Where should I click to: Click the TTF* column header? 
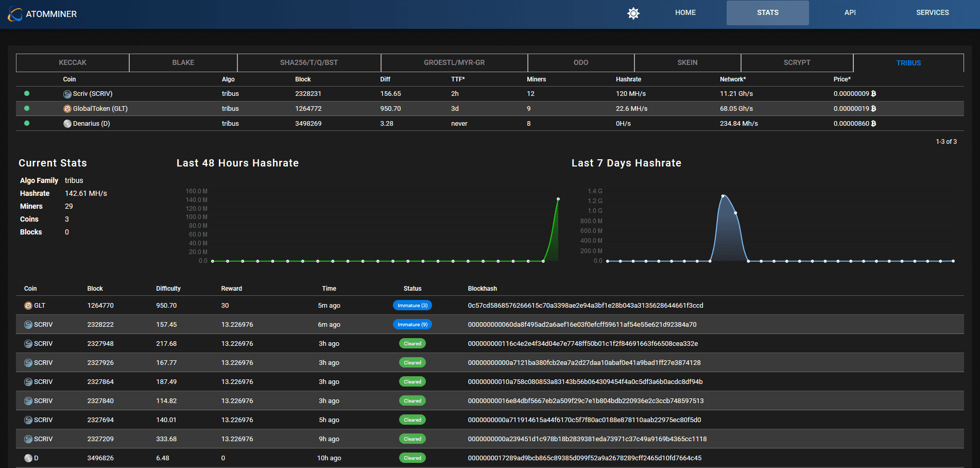[x=458, y=79]
